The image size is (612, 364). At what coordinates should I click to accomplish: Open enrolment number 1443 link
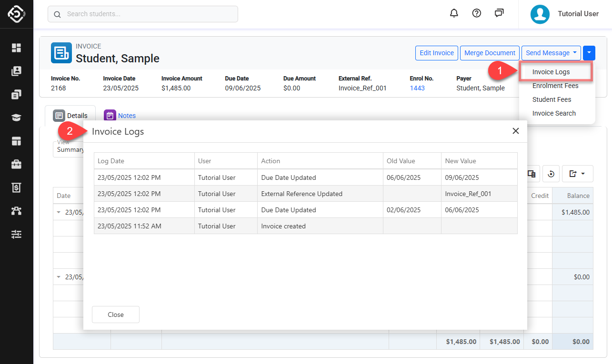coord(417,88)
